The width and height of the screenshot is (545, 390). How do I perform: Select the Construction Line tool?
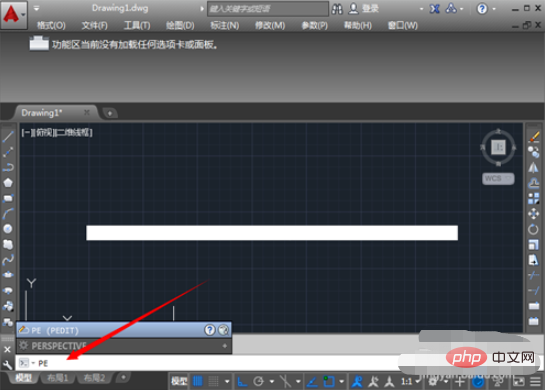pos(8,152)
